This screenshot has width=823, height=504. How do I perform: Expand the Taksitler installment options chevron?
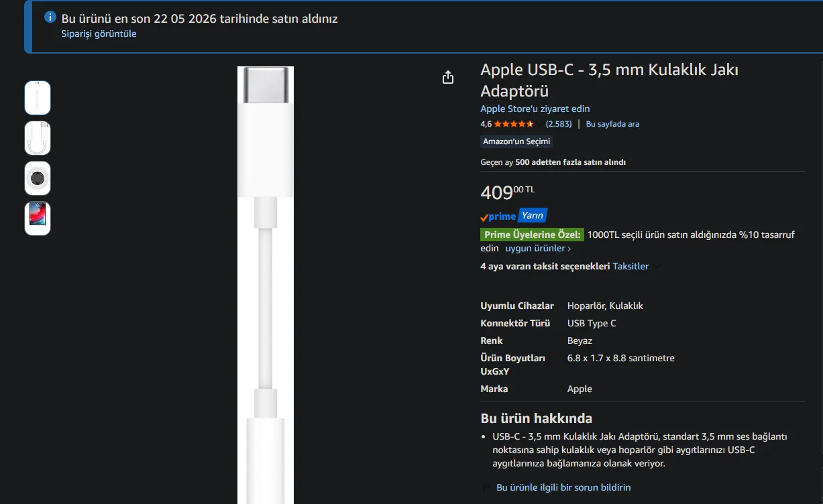656,267
